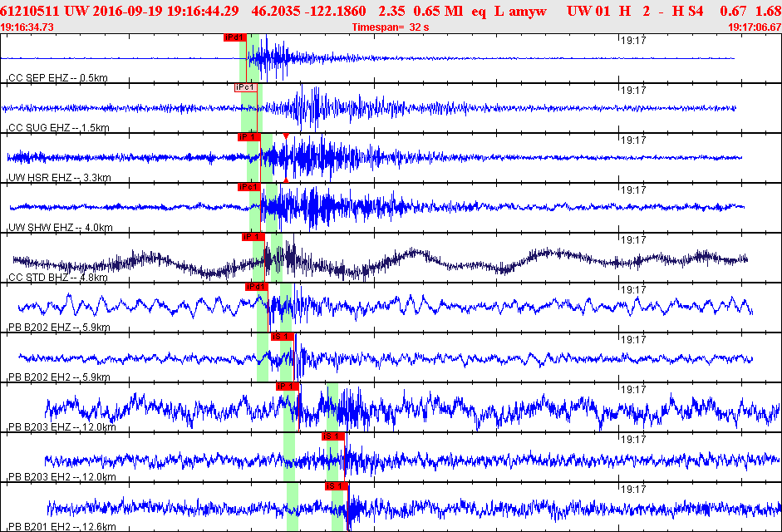The width and height of the screenshot is (782, 532).
Task: Click the '1.68' value in header
Action: (x=769, y=11)
